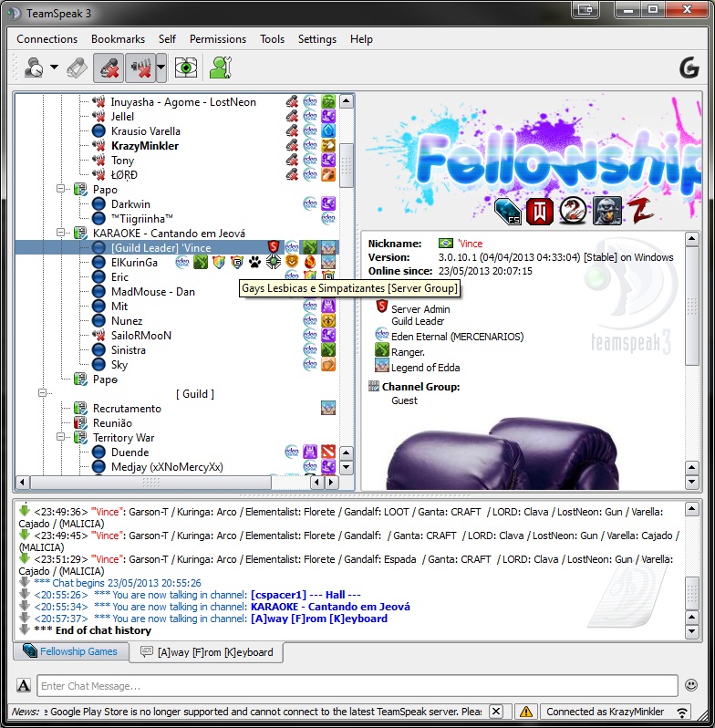Click the Eden Eternal badge next to ElKurinGa
Image resolution: width=715 pixels, height=728 pixels.
(x=182, y=263)
